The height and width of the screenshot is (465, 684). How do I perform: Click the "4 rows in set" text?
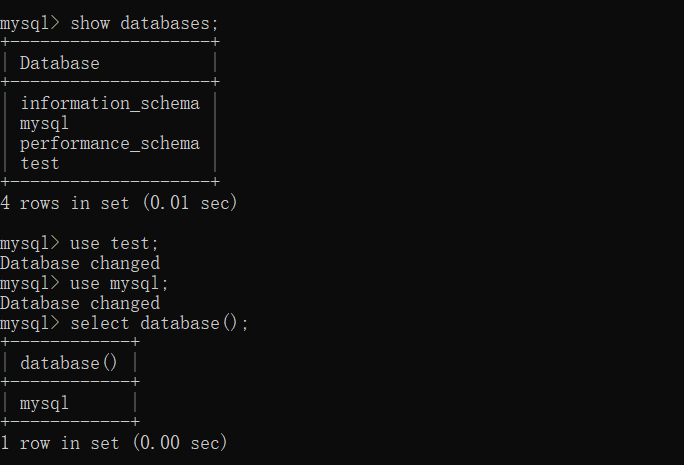(x=65, y=203)
